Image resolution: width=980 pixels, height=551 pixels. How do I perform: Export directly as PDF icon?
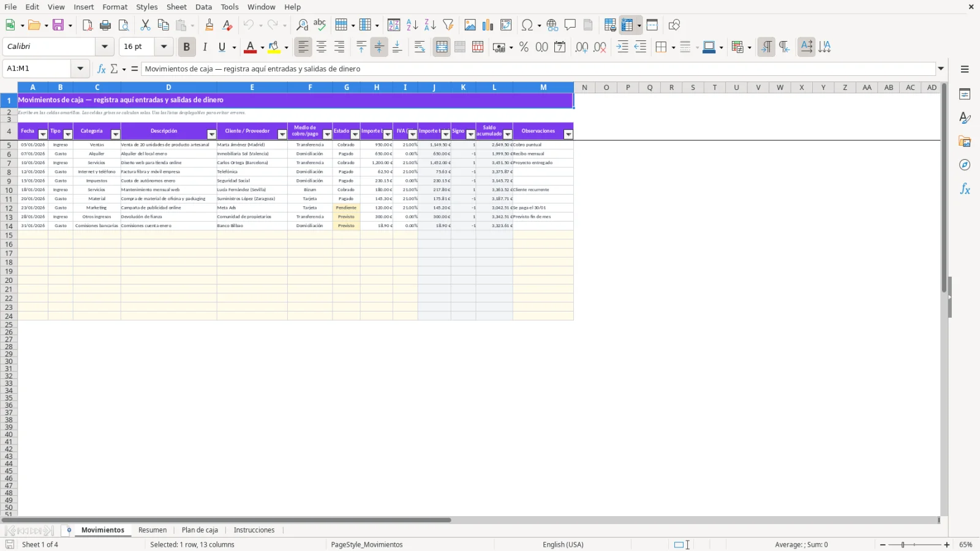(x=88, y=25)
